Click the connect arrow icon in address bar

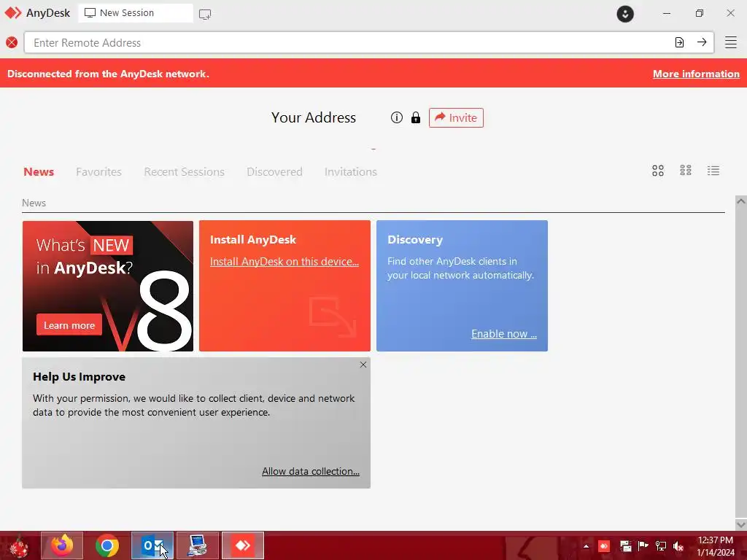point(702,42)
